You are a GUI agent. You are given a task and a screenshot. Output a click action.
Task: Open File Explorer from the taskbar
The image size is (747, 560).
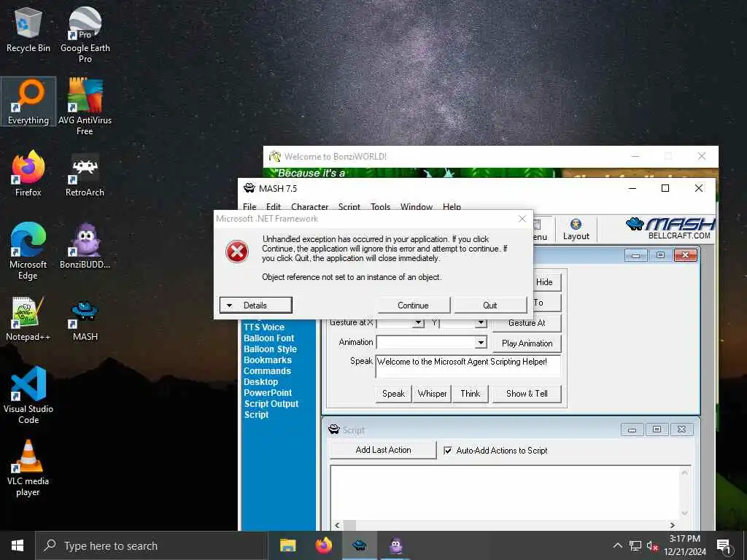click(x=287, y=545)
